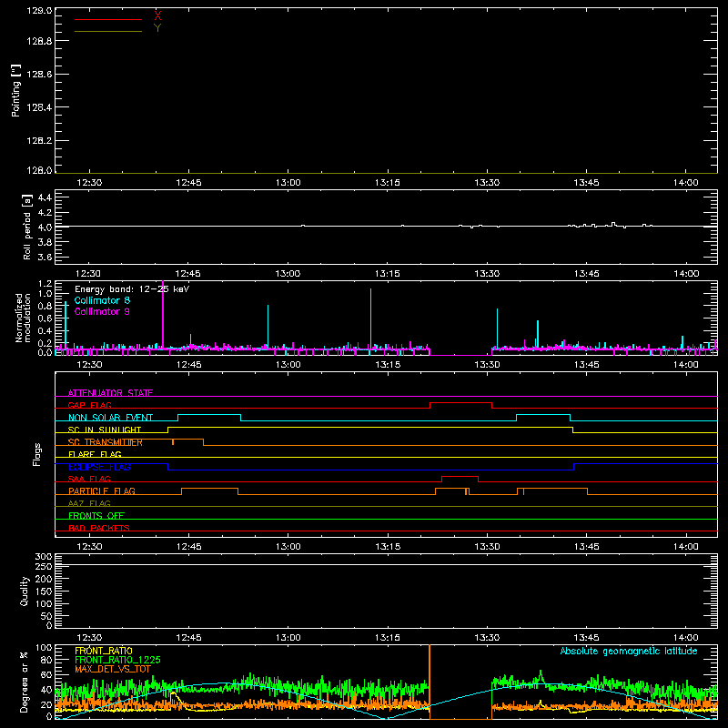Click the raised GAP_FLAG step segment
Screen dimensions: 728x728
point(460,402)
